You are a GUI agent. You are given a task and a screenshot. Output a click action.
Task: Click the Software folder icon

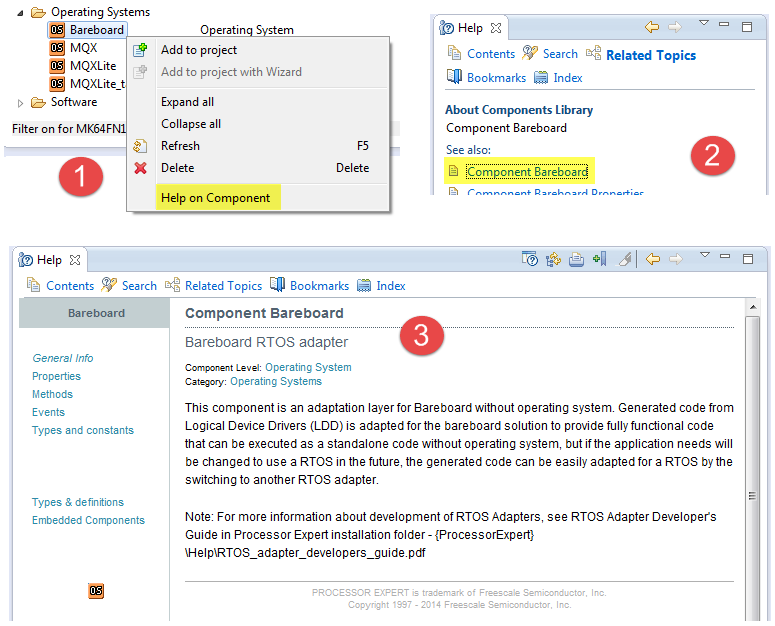pyautogui.click(x=38, y=102)
